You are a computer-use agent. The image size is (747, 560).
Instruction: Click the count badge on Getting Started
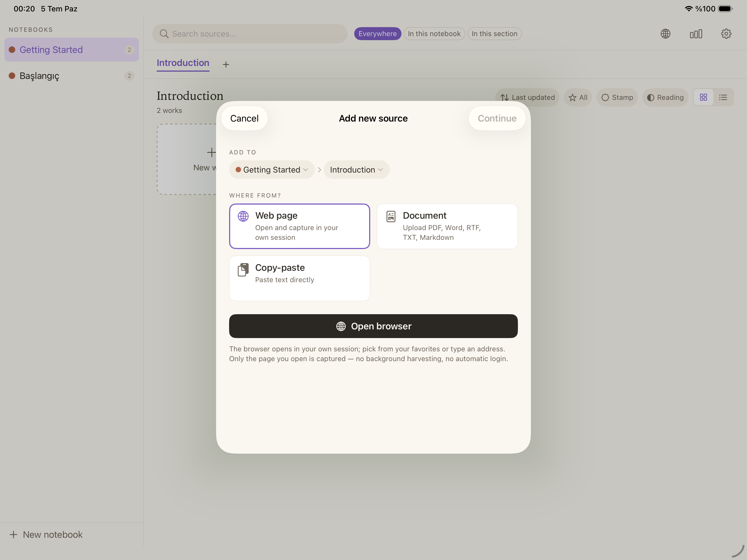129,50
